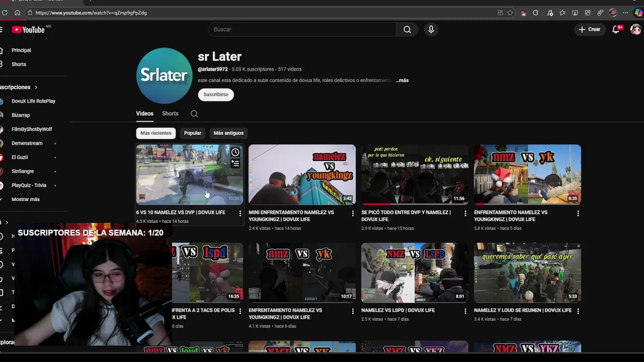Expand channel description with ...más
644x362 pixels.
click(402, 80)
